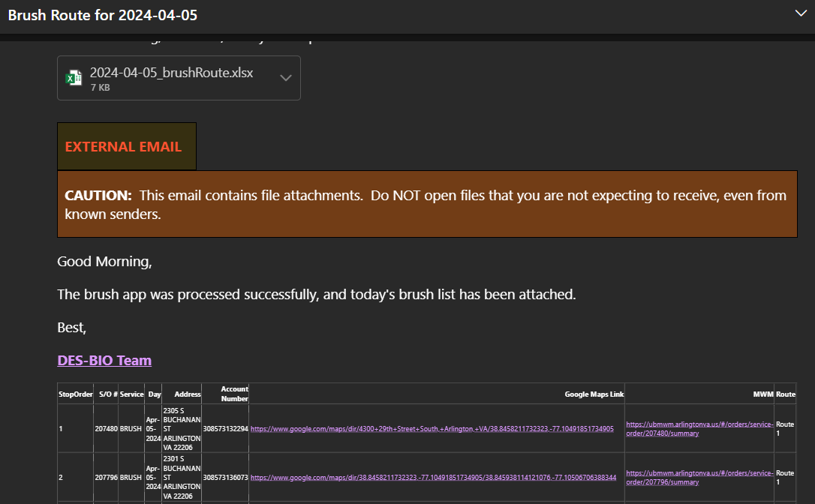
Task: Click the email subject Brush Route for 2024-04-05
Action: tap(103, 15)
